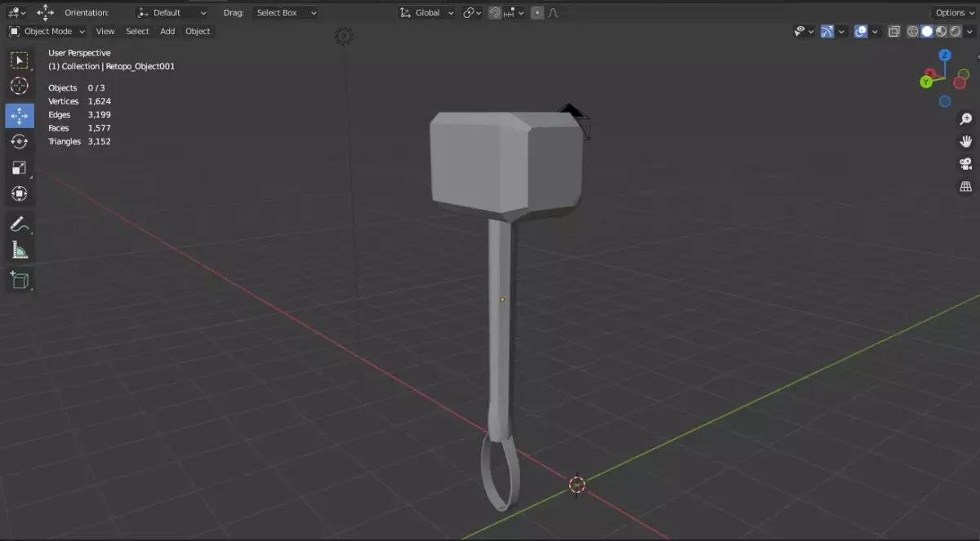980x541 pixels.
Task: Click the 'User Perspective' label
Action: click(x=79, y=53)
